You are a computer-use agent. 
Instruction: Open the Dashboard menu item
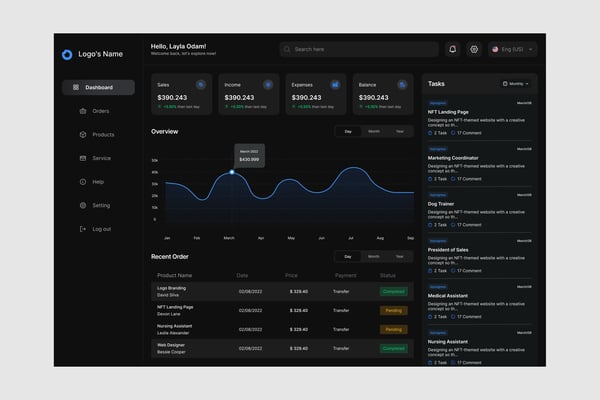click(x=98, y=87)
